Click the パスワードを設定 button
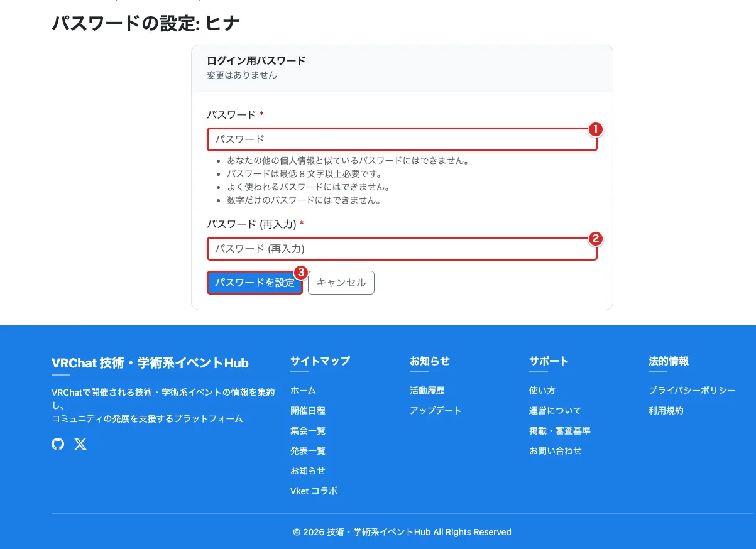756x549 pixels. pyautogui.click(x=255, y=283)
